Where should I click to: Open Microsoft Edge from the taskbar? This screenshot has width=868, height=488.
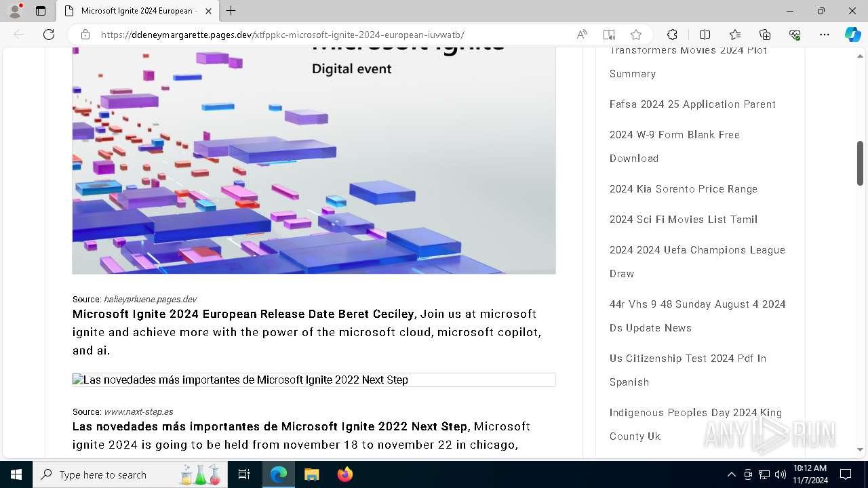tap(279, 474)
